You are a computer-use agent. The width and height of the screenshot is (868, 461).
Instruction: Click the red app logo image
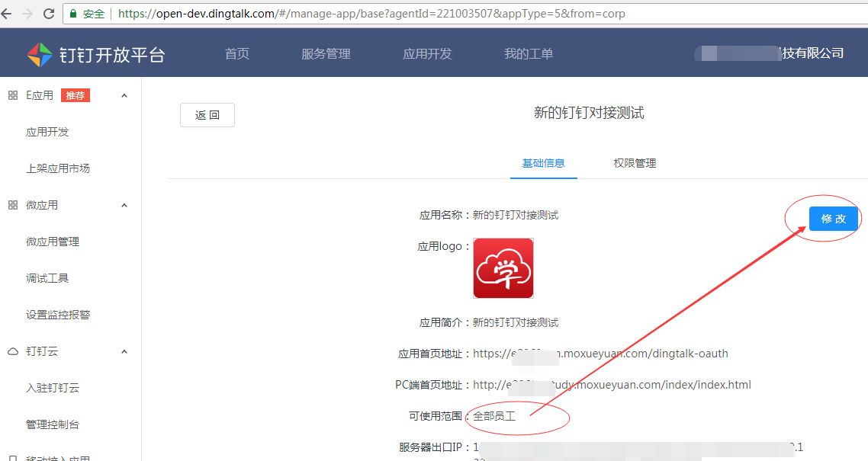tap(503, 268)
